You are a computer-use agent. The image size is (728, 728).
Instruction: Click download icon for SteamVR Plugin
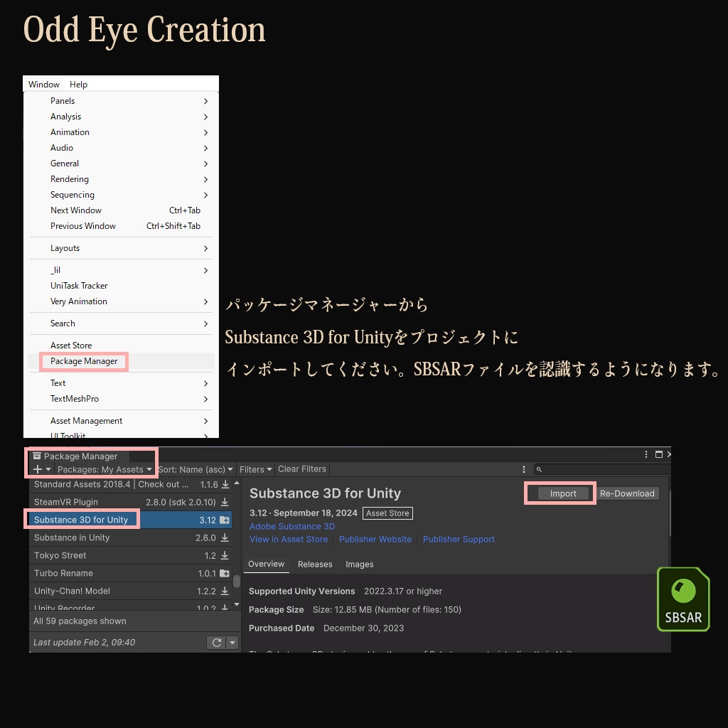click(225, 502)
